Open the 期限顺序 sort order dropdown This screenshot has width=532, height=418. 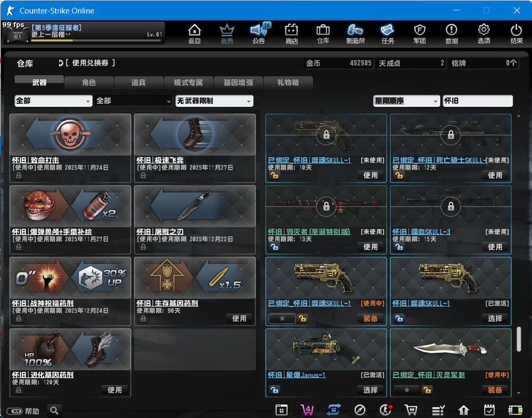point(406,101)
